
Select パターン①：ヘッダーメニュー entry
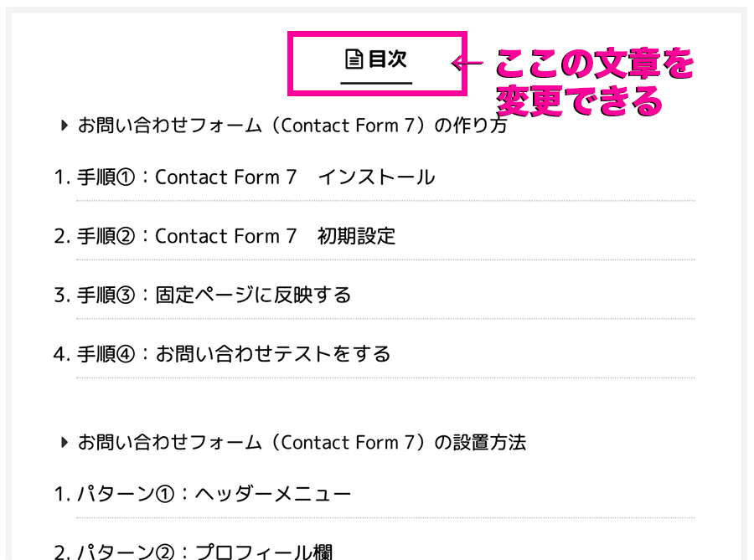pyautogui.click(x=214, y=494)
